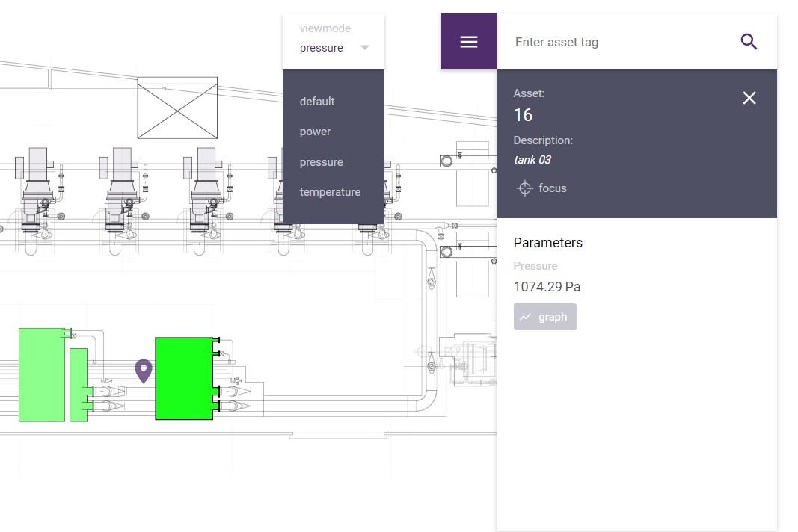Click the tank 03 description
The height and width of the screenshot is (532, 798).
pyautogui.click(x=532, y=160)
